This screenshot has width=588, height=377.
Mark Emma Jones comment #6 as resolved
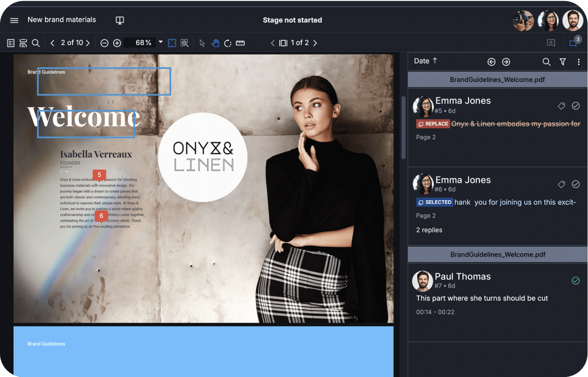click(x=576, y=184)
